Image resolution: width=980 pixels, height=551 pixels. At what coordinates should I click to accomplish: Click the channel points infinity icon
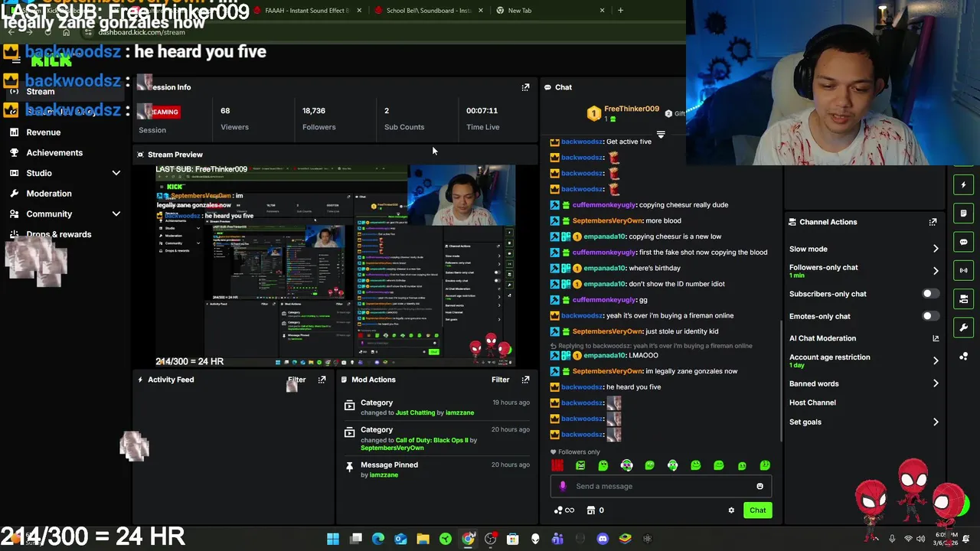564,510
